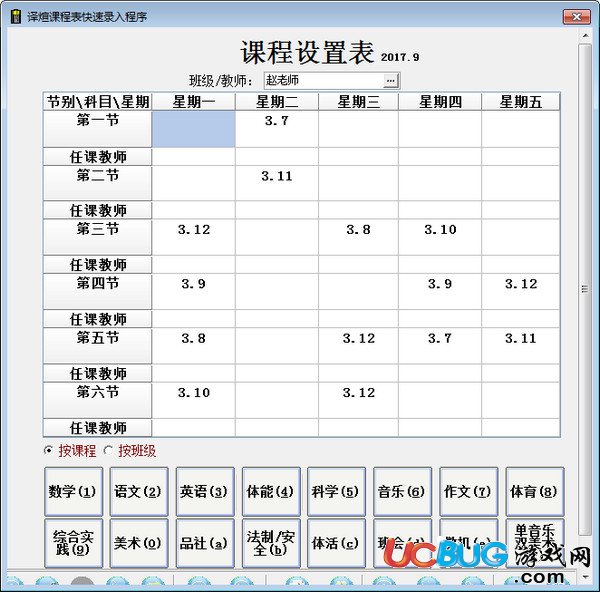Click the 3.8 cell in 星期一 第五节
The width and height of the screenshot is (600, 592).
[x=194, y=346]
